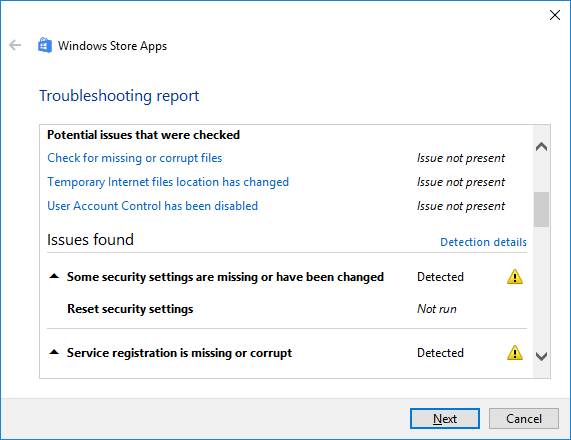
Task: Click warning icon beside Service registration issue
Action: tap(515, 353)
